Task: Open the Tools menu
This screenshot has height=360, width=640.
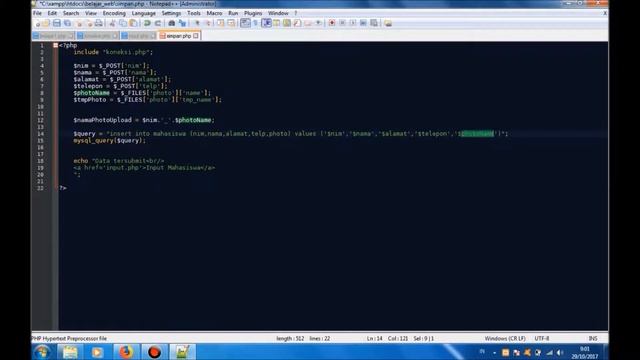Action: 194,13
